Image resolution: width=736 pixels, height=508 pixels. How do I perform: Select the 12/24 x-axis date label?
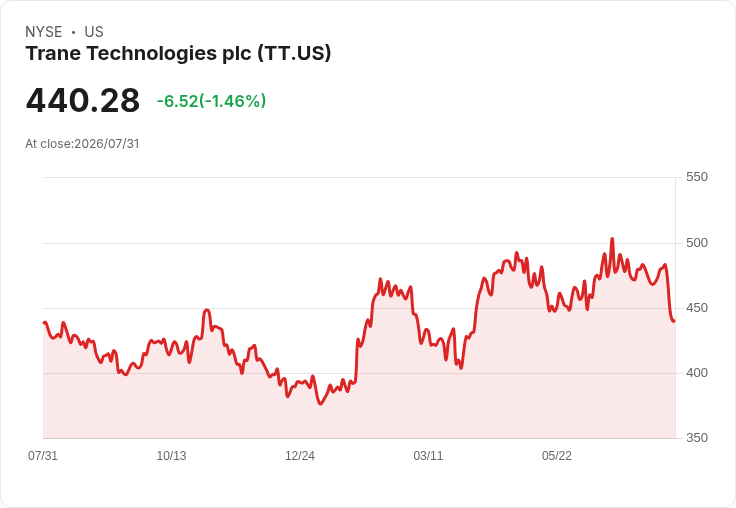299,455
